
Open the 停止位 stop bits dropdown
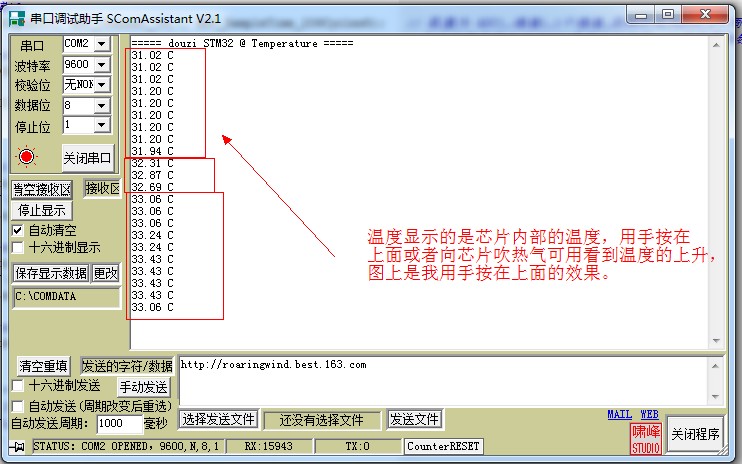[x=102, y=125]
